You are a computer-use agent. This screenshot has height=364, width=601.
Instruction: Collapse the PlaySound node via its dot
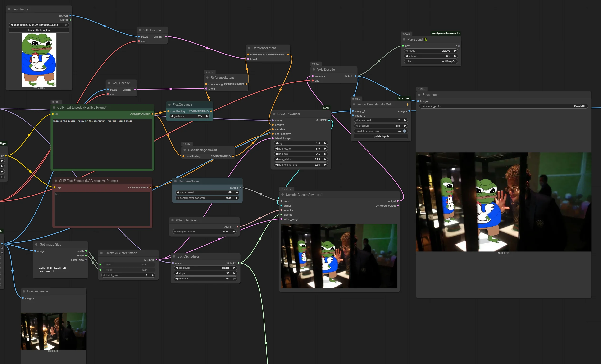point(404,39)
